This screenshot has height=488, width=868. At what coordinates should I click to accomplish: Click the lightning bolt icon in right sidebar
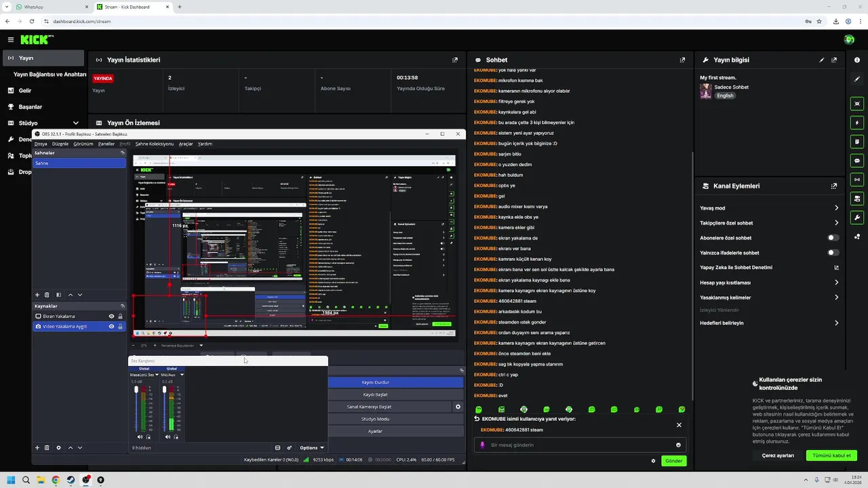coord(857,123)
